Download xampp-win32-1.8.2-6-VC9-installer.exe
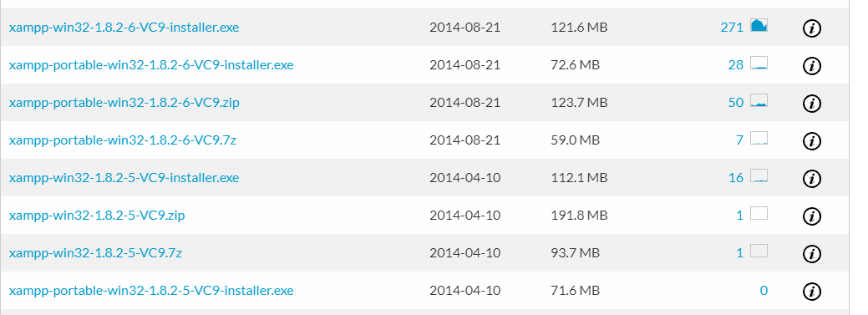 (124, 27)
